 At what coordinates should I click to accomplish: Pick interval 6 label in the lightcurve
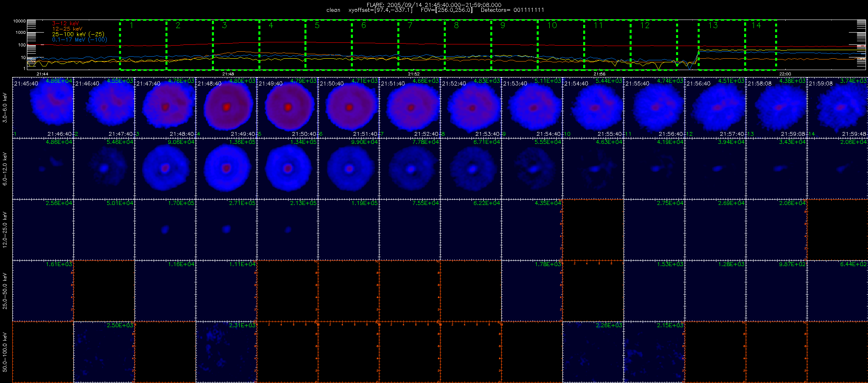[364, 25]
